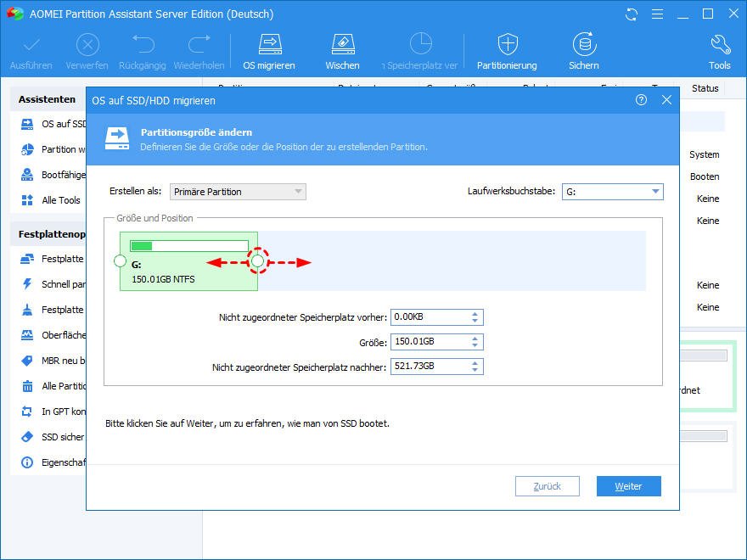Screen dimensions: 747x560
Task: Click the refresh icon in title bar
Action: pyautogui.click(x=632, y=14)
